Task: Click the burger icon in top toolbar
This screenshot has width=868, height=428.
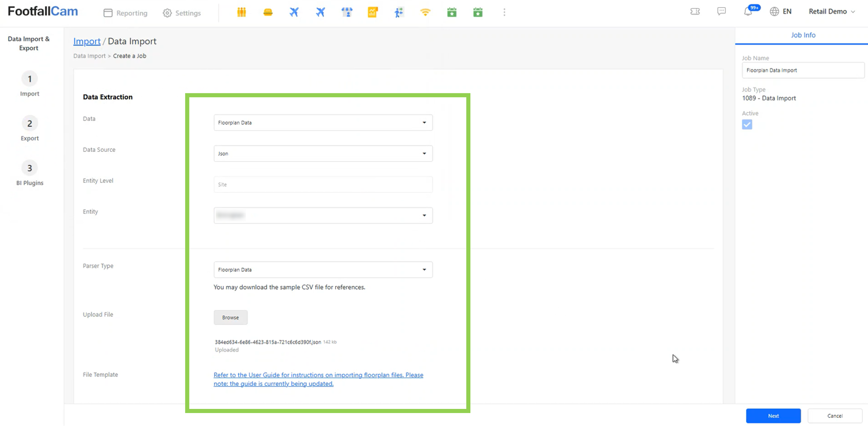Action: click(x=268, y=12)
